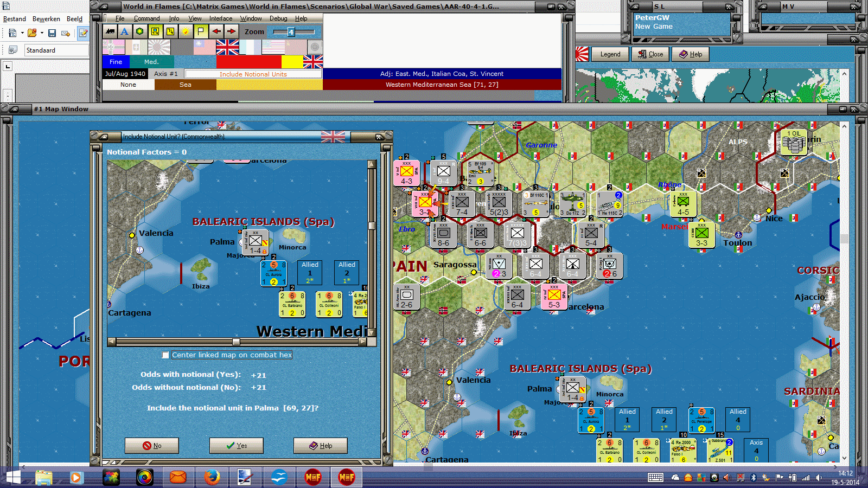Click the brown Sea terrain label

pyautogui.click(x=186, y=85)
